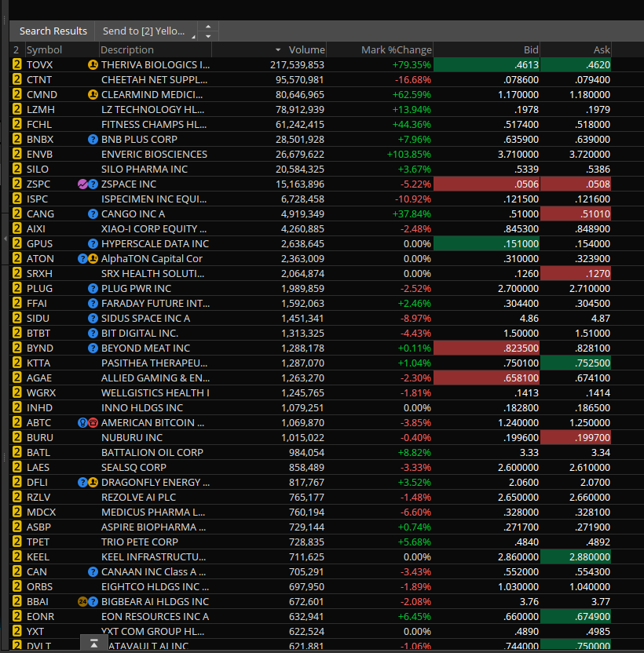Open the Send to [2] Yellow dropdown
Screen dimensions: 644x653
point(146,31)
